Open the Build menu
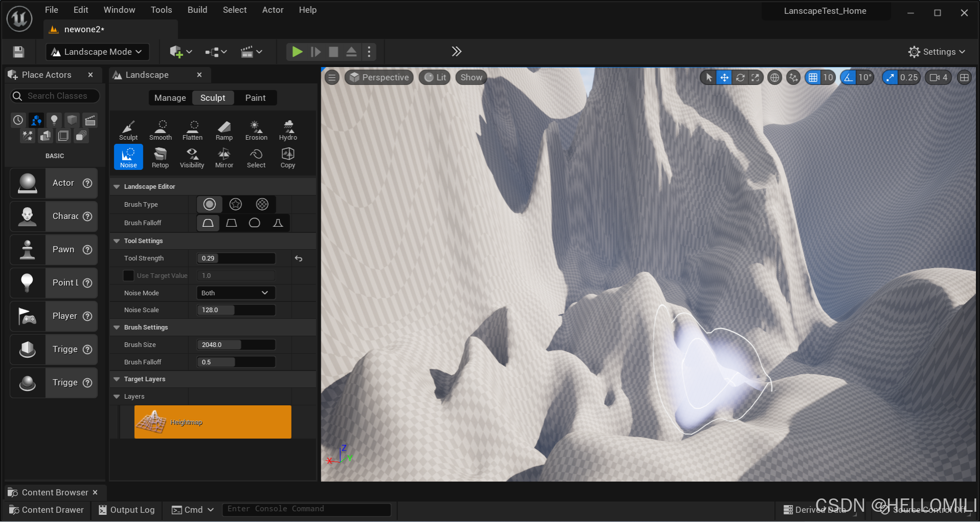The height and width of the screenshot is (522, 980). (x=197, y=10)
